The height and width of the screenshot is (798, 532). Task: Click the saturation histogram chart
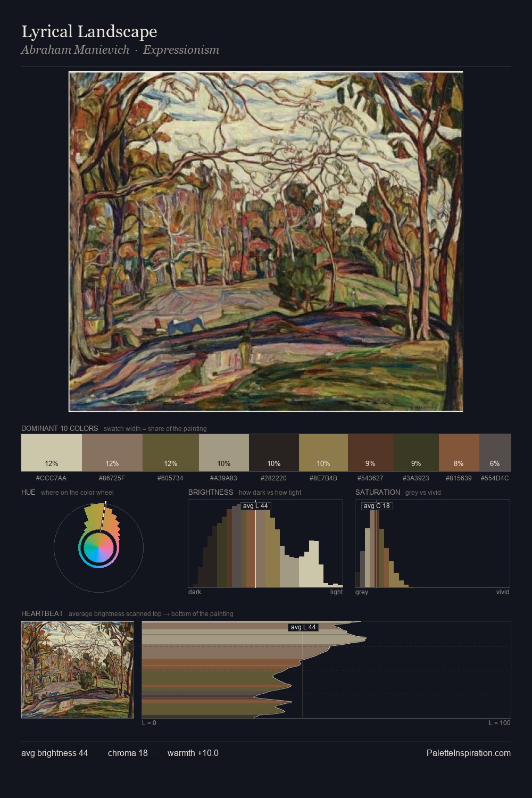click(x=433, y=544)
